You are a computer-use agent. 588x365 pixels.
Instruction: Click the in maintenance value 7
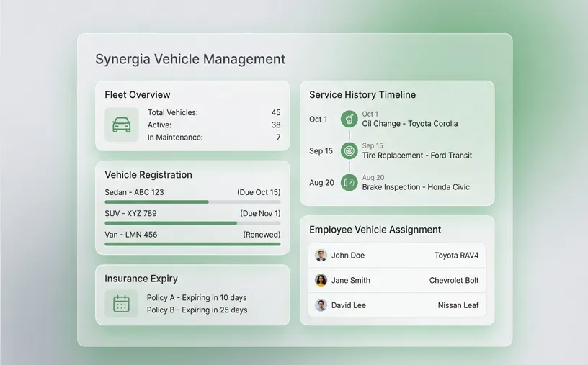(278, 138)
